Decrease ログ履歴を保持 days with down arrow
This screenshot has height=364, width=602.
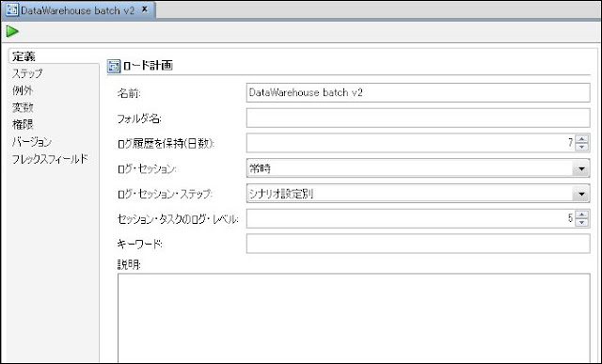tap(582, 147)
